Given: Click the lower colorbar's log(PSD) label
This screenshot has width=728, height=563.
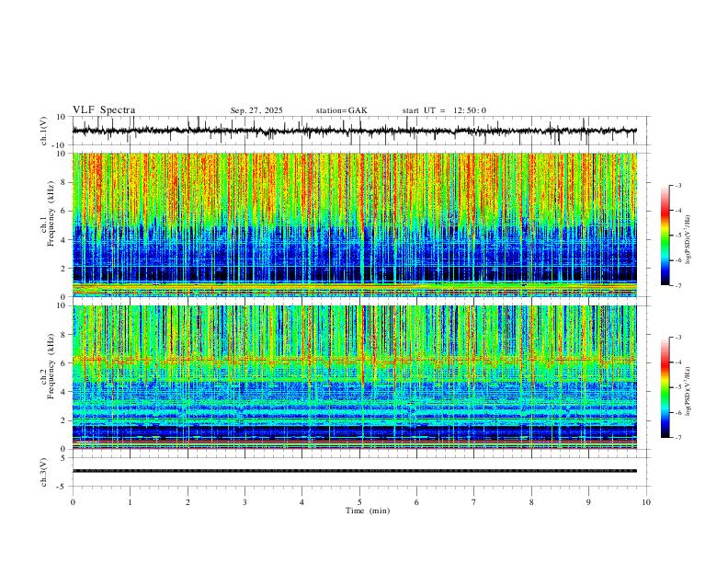Looking at the screenshot, I should point(688,391).
